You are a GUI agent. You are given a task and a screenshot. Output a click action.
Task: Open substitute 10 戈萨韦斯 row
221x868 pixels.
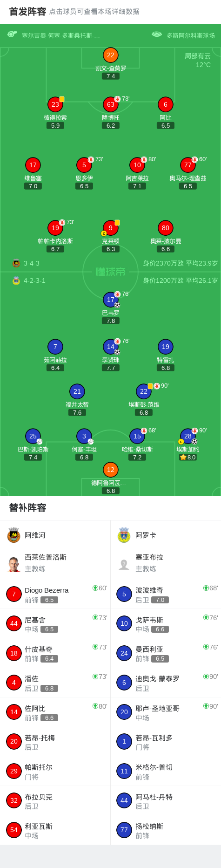[166, 623]
